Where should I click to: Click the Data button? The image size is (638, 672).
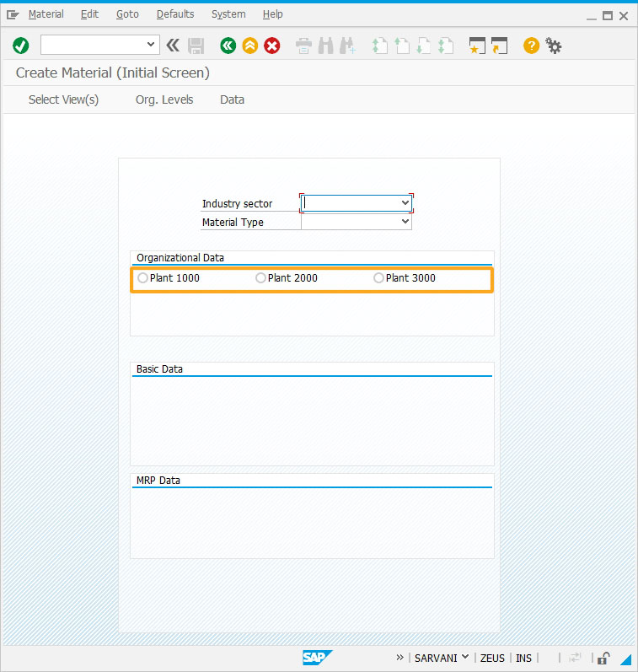pos(232,99)
